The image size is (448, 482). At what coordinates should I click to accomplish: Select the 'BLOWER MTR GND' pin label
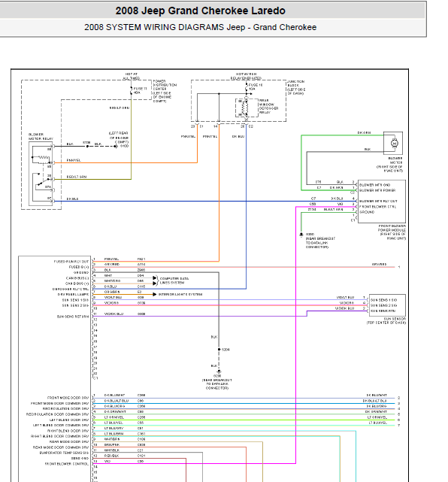pos(374,185)
